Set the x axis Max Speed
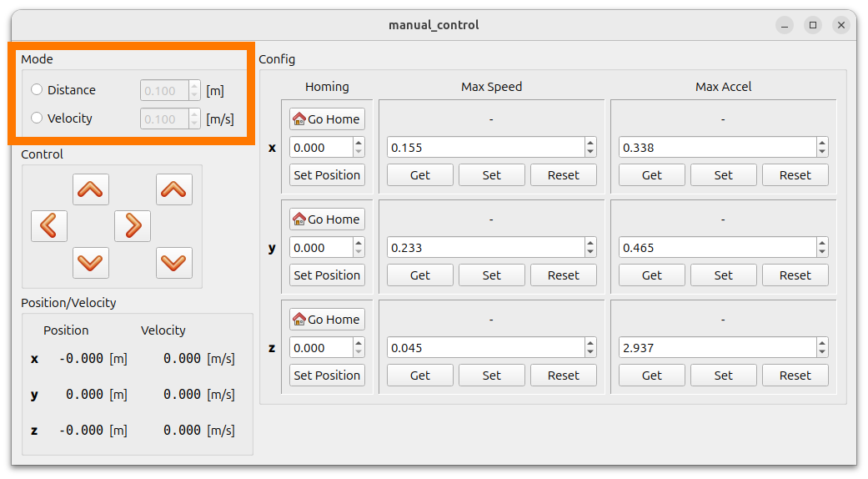Image resolution: width=868 pixels, height=479 pixels. click(x=492, y=175)
